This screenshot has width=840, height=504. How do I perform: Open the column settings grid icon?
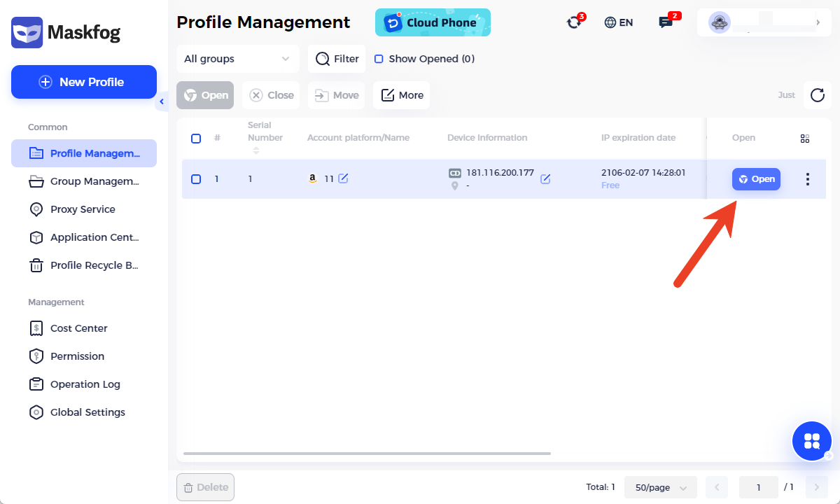coord(804,139)
